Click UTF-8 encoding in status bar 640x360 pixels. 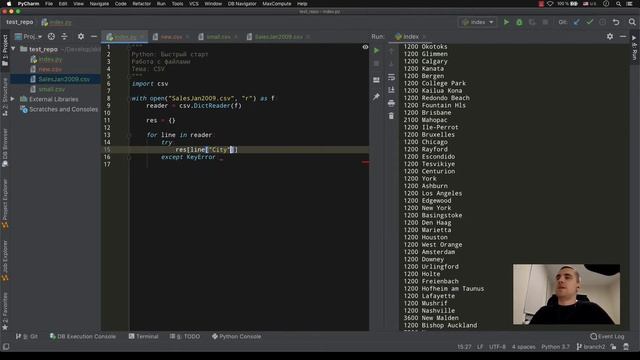point(497,347)
